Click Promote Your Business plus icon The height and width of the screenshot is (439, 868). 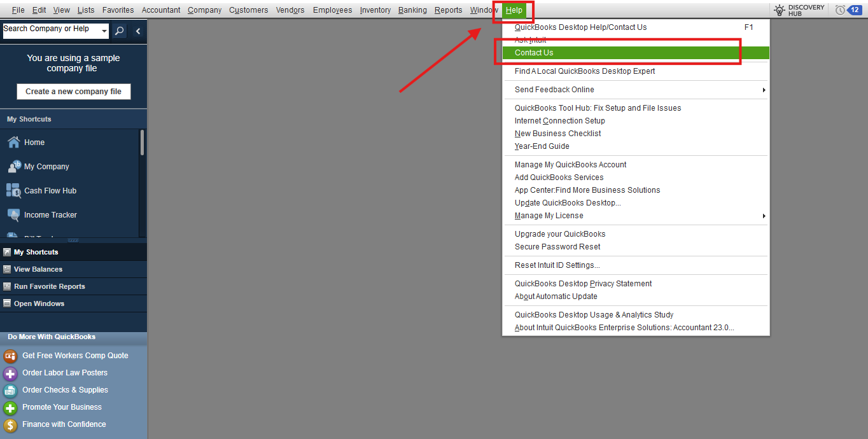pyautogui.click(x=10, y=407)
